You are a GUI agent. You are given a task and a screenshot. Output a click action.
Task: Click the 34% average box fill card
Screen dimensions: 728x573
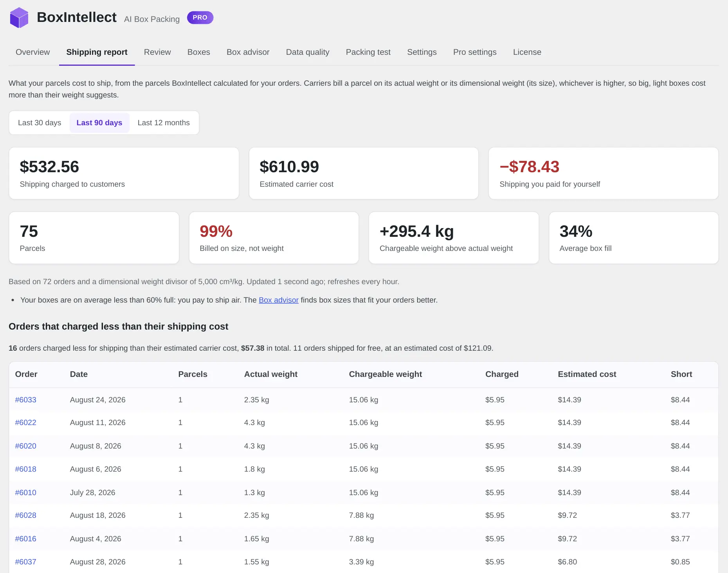[x=634, y=238]
